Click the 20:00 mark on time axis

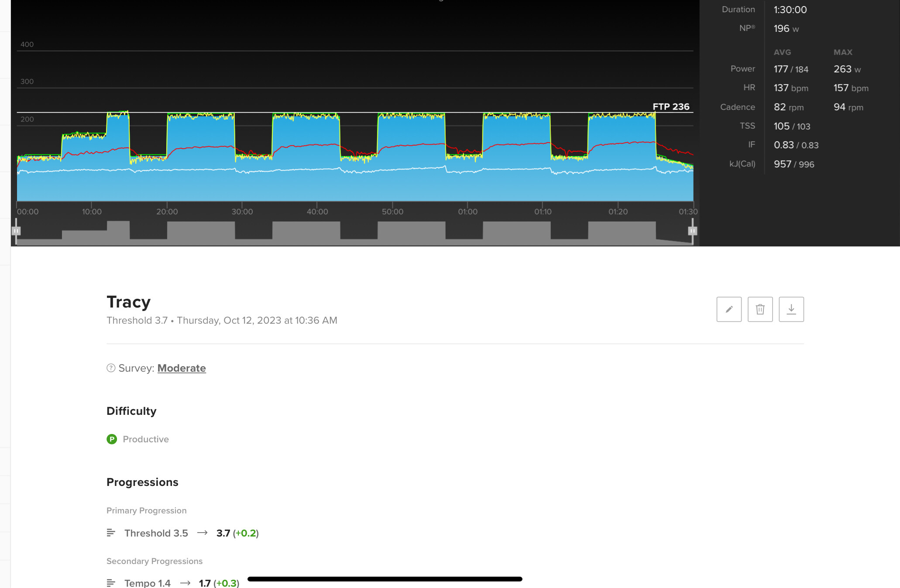[x=167, y=212]
